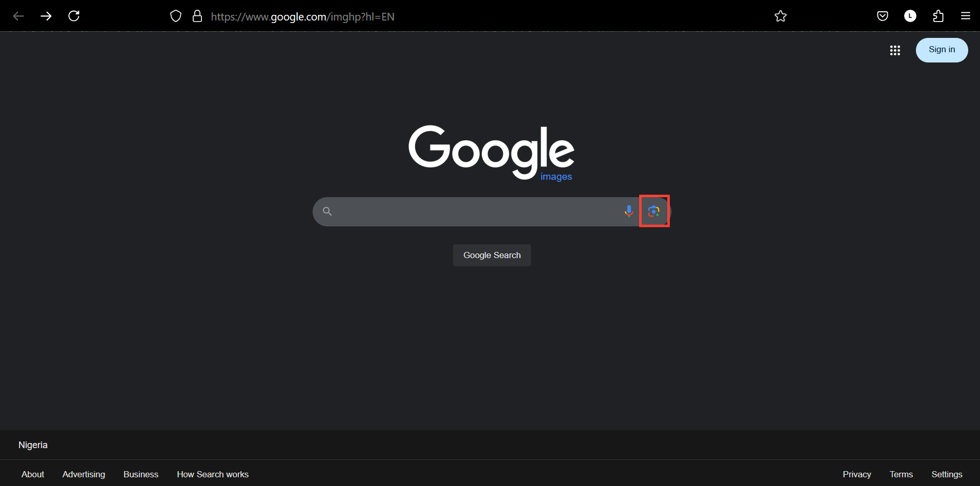Viewport: 980px width, 486px height.
Task: Go back with the back arrow
Action: coord(18,16)
